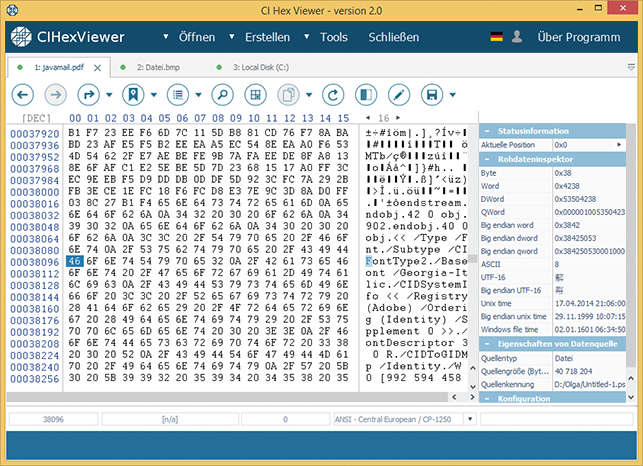643x466 pixels.
Task: Click the German flag language icon
Action: pyautogui.click(x=497, y=37)
